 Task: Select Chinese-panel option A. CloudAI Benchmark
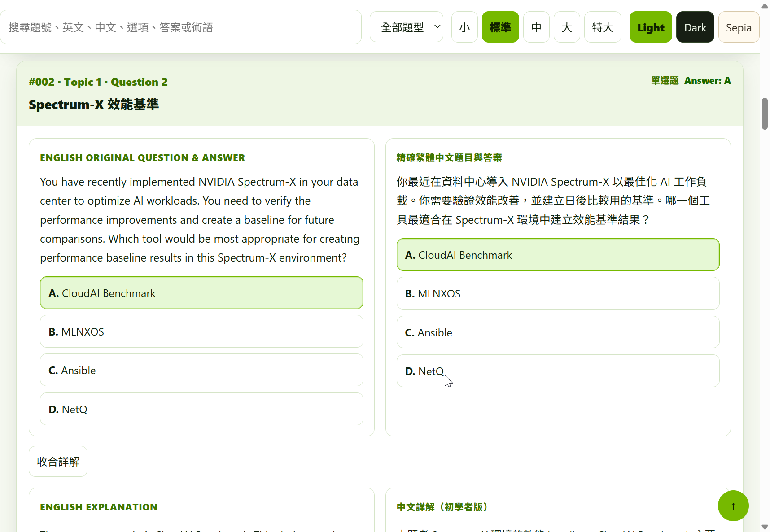click(558, 254)
